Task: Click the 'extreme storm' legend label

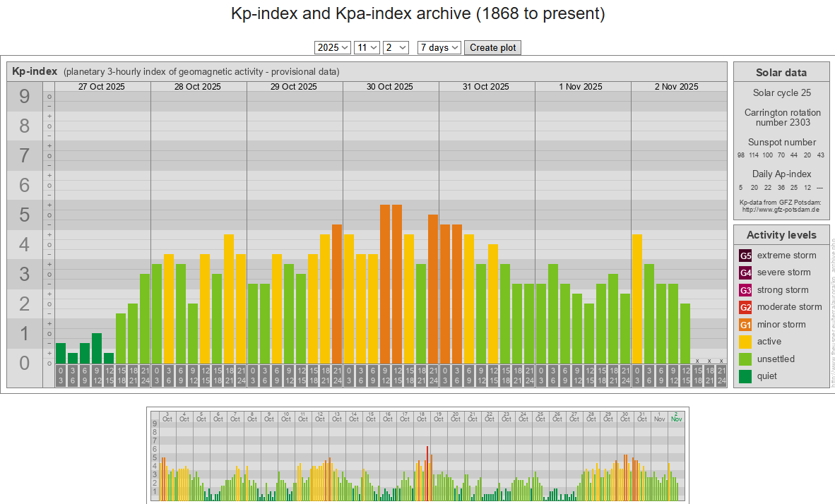Action: [x=786, y=255]
